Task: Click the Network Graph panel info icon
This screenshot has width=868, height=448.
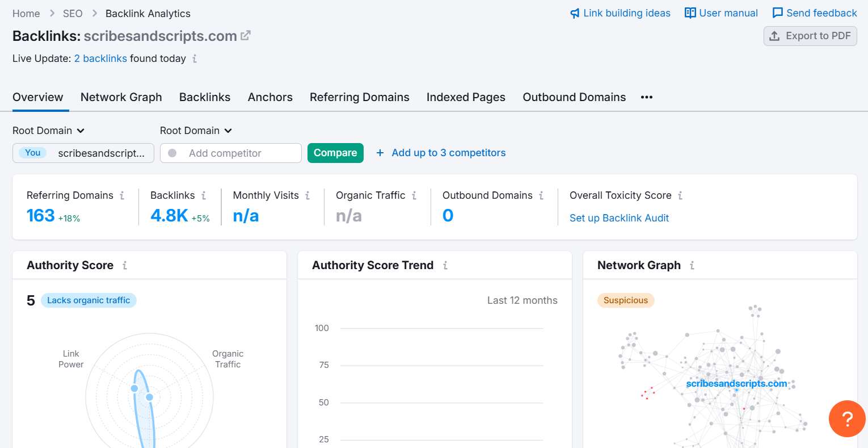Action: (692, 265)
